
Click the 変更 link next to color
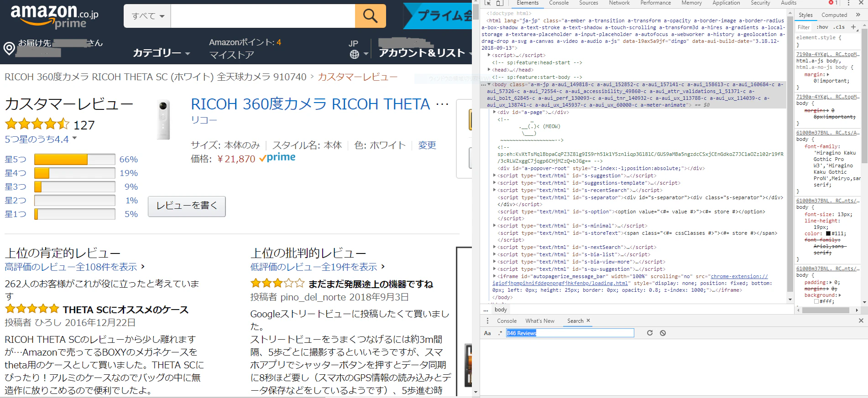coord(427,145)
